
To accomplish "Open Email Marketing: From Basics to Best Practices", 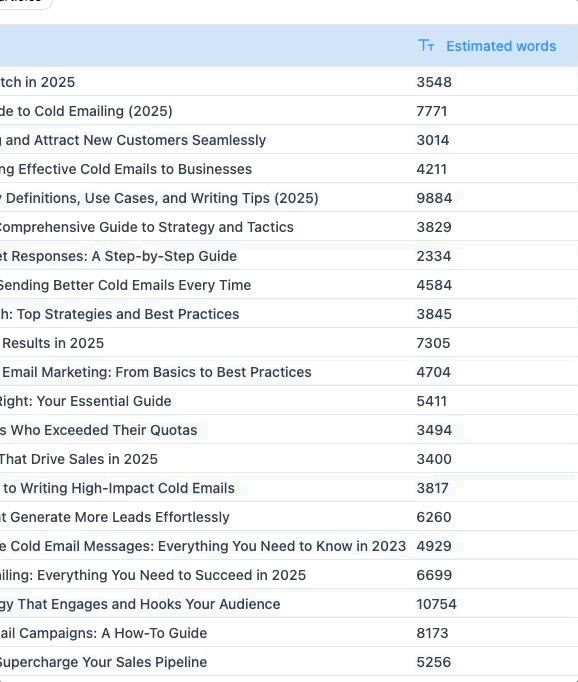I will click(157, 372).
